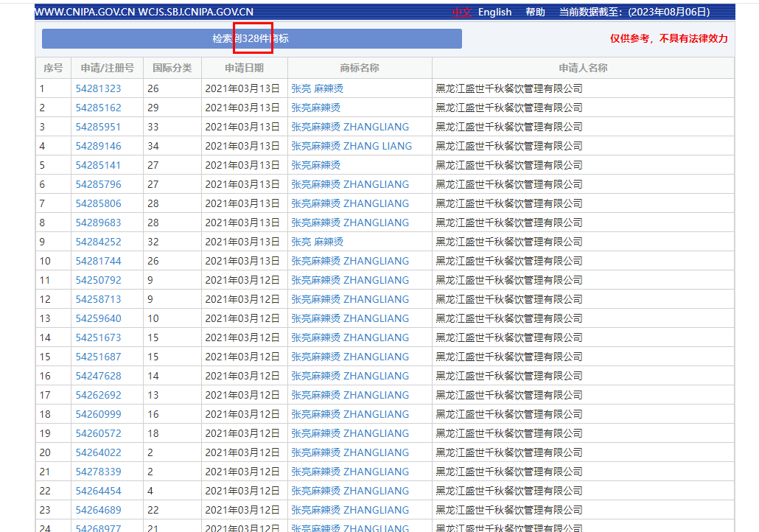This screenshot has width=759, height=532.
Task: Open the 帮助 help link
Action: pos(536,12)
